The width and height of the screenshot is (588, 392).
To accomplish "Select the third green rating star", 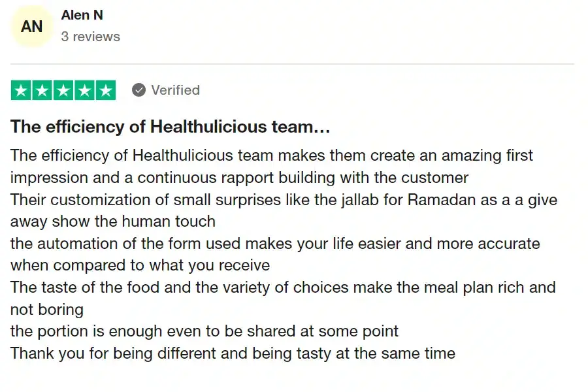I will pos(63,90).
